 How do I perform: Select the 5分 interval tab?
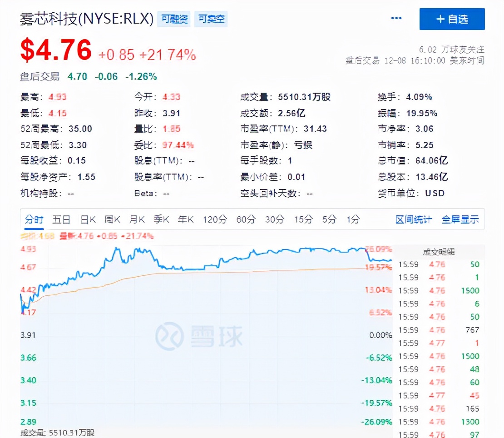(x=330, y=219)
